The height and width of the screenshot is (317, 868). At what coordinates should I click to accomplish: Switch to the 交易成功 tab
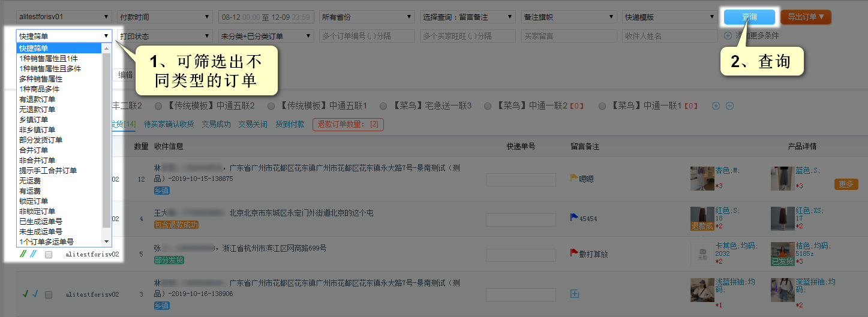217,124
